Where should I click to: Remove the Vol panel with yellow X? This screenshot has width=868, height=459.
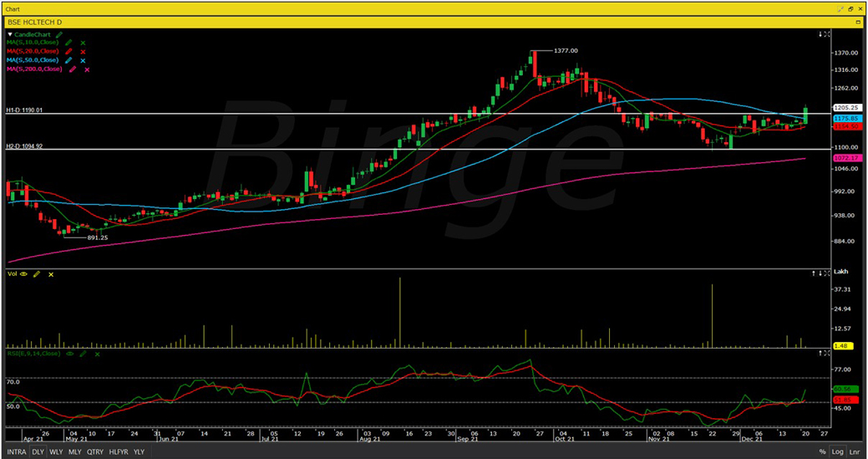pyautogui.click(x=51, y=274)
